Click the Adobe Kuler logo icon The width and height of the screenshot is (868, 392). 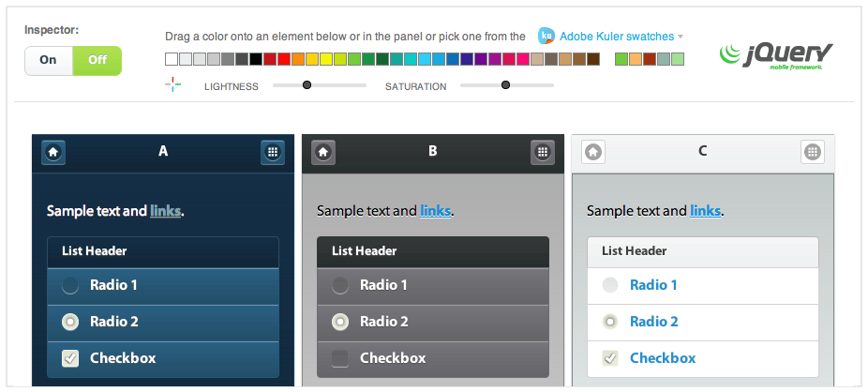point(546,37)
